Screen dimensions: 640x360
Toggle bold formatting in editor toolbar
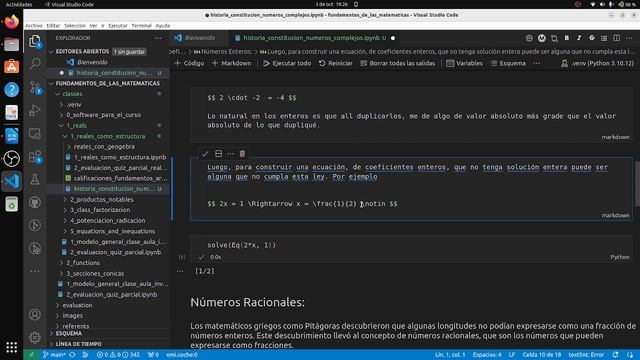567,38
